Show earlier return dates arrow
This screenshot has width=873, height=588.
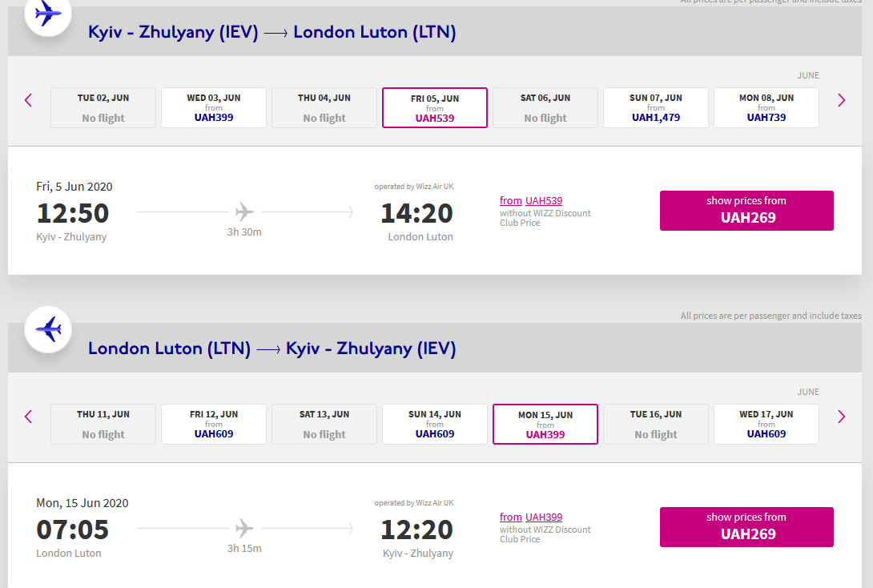point(29,417)
